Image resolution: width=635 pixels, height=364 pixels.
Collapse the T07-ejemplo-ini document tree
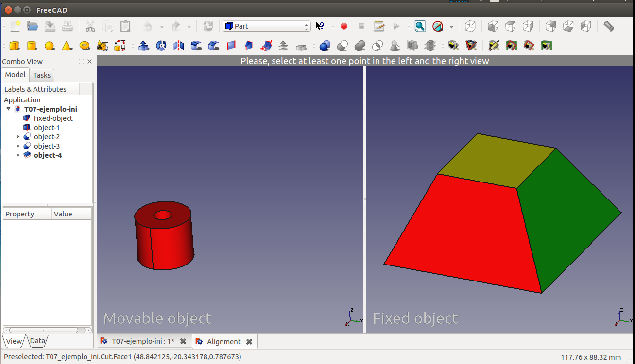pos(8,109)
